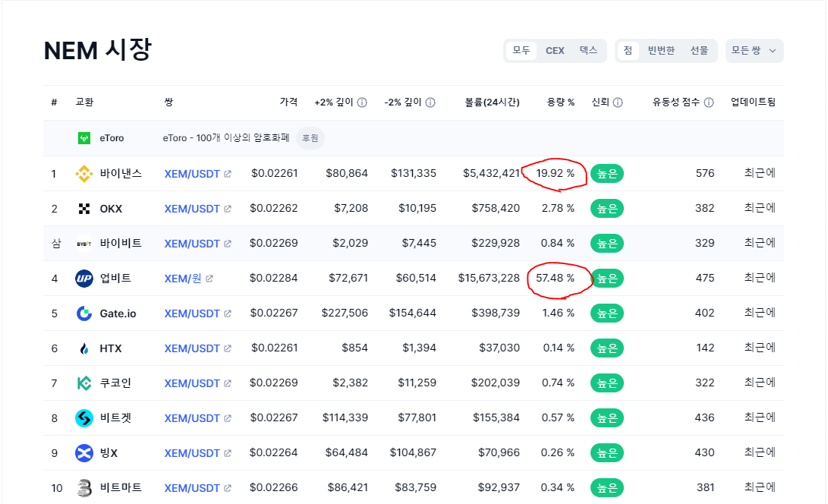
Task: Click info icon beside -2% 깊이 header
Action: (430, 102)
